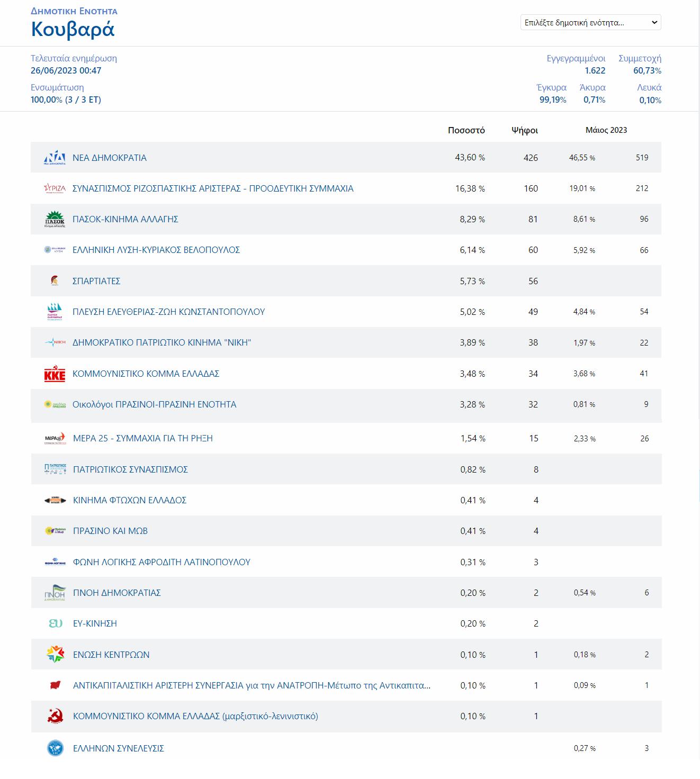Click the Ενσωμάτωση value 100,00% (3 / 3 ΕΤ)

(x=66, y=99)
